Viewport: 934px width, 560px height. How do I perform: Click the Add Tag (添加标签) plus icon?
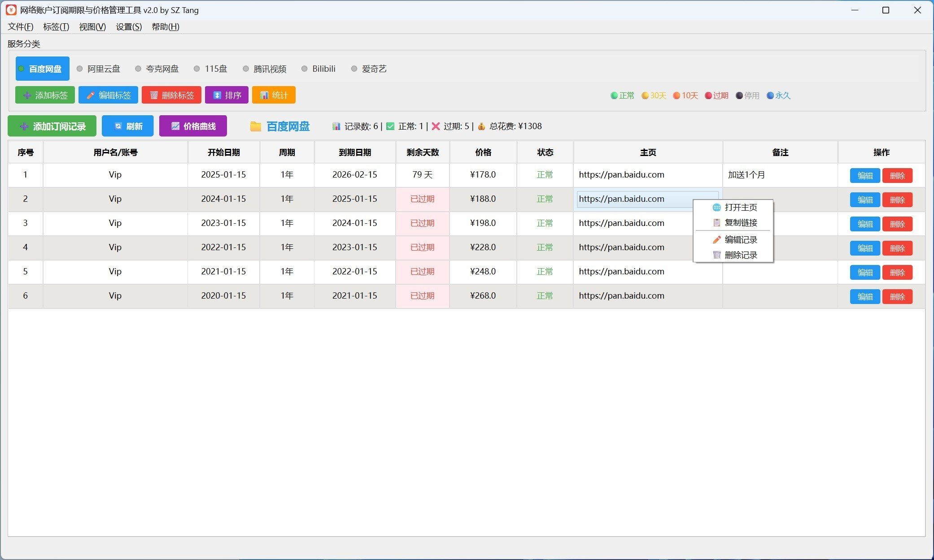(x=27, y=96)
